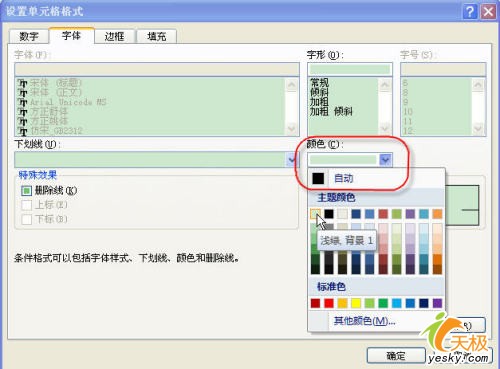The image size is (500, 369).
Task: Enable the 上标 checkbox
Action: click(x=26, y=205)
